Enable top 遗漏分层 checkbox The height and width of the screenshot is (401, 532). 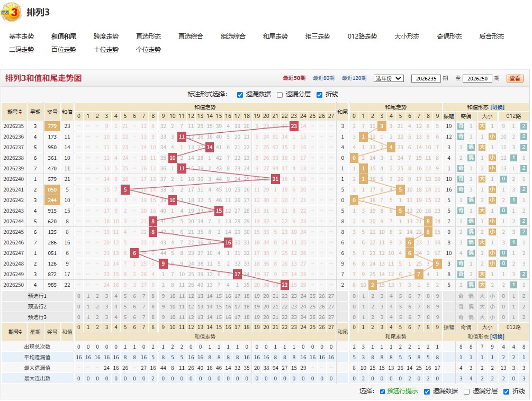[279, 95]
